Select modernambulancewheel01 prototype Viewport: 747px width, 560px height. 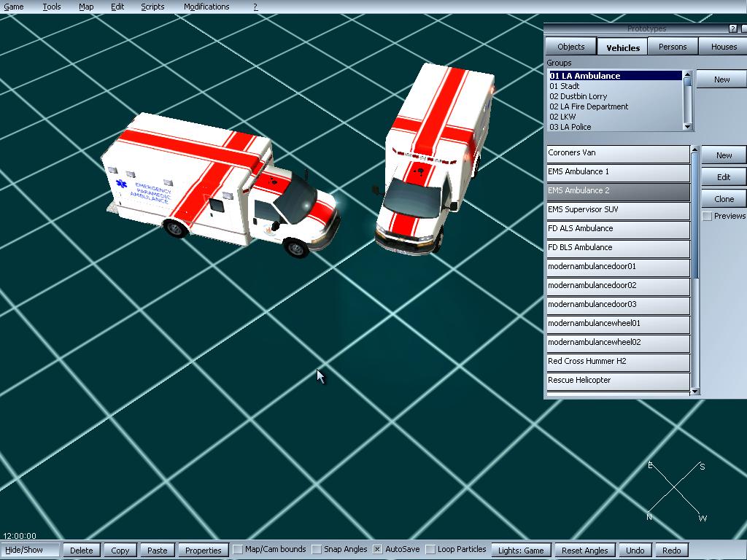(x=618, y=324)
